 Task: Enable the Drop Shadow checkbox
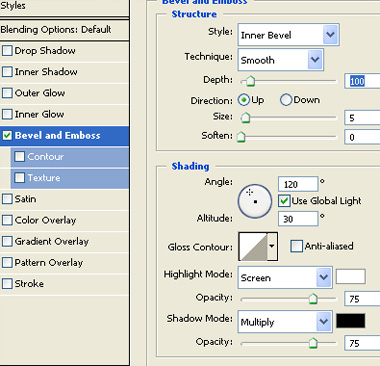(7, 51)
